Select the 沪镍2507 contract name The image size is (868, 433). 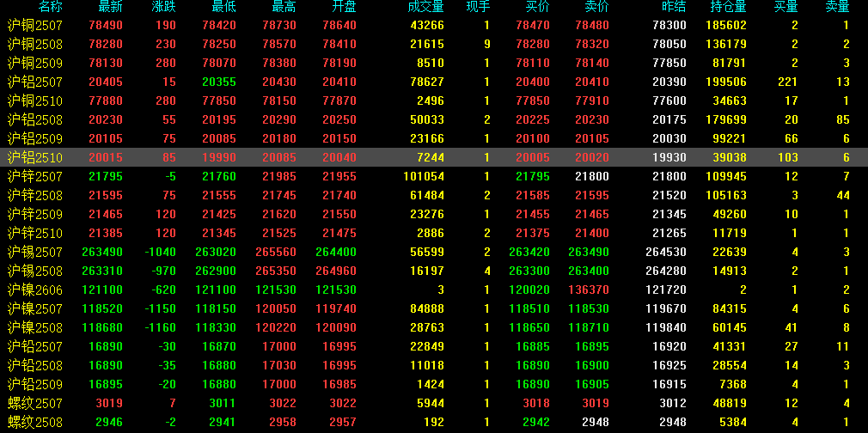point(35,308)
